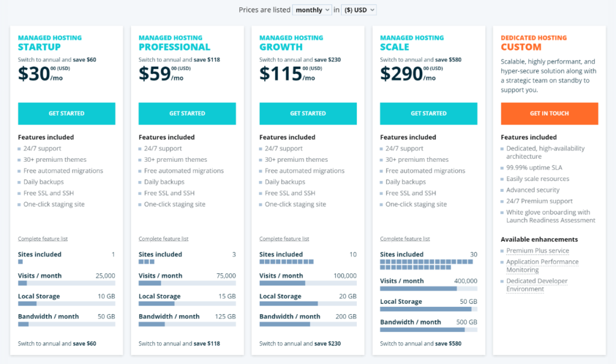Click Get Started on the Scale plan
The height and width of the screenshot is (364, 616).
click(428, 113)
